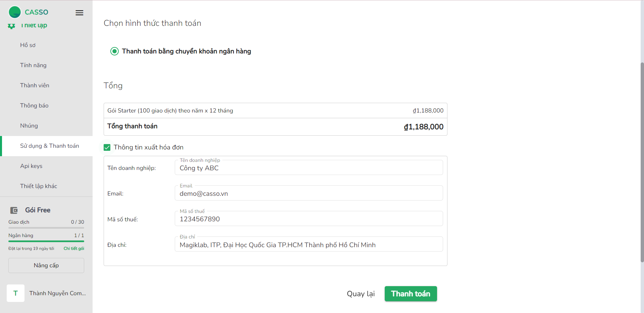Screen dimensions: 644x313
Task: Click the Gói Free wallet icon
Action: [x=14, y=210]
